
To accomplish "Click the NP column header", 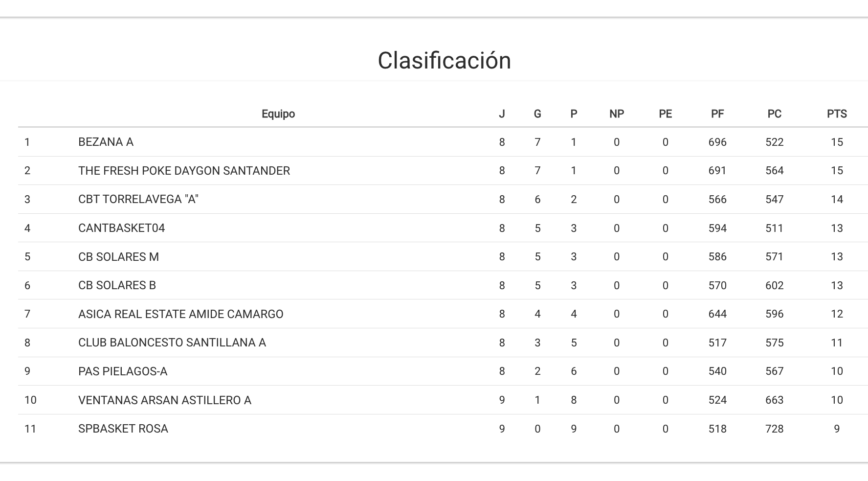I will (x=616, y=114).
